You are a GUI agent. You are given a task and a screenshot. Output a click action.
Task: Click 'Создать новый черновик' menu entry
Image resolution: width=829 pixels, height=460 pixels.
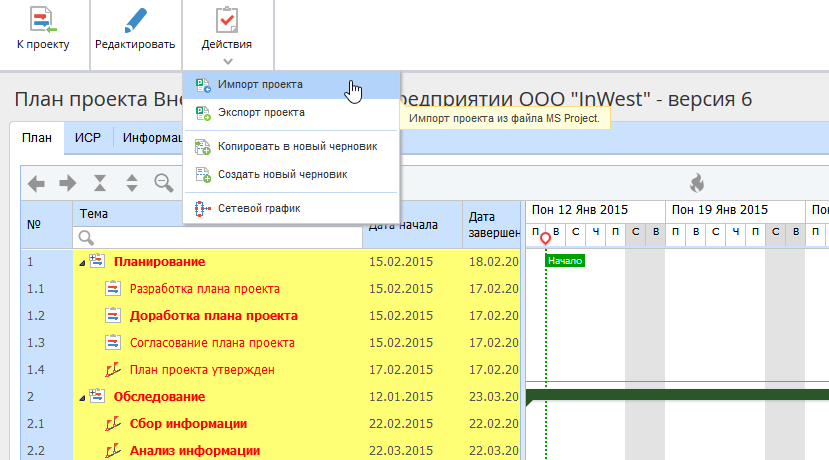282,175
